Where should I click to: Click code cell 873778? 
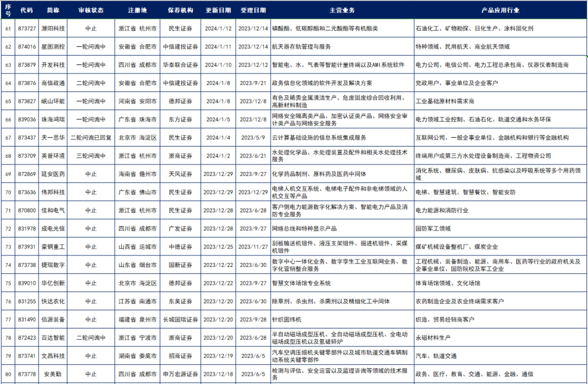(27, 374)
